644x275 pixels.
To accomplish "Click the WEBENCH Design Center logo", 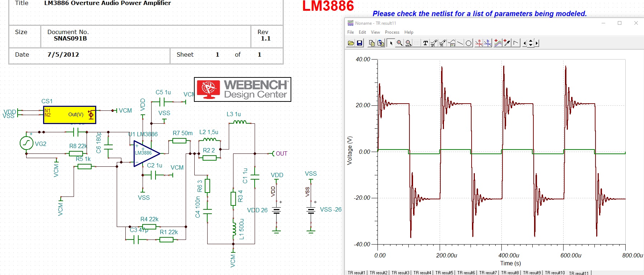I will pyautogui.click(x=242, y=90).
